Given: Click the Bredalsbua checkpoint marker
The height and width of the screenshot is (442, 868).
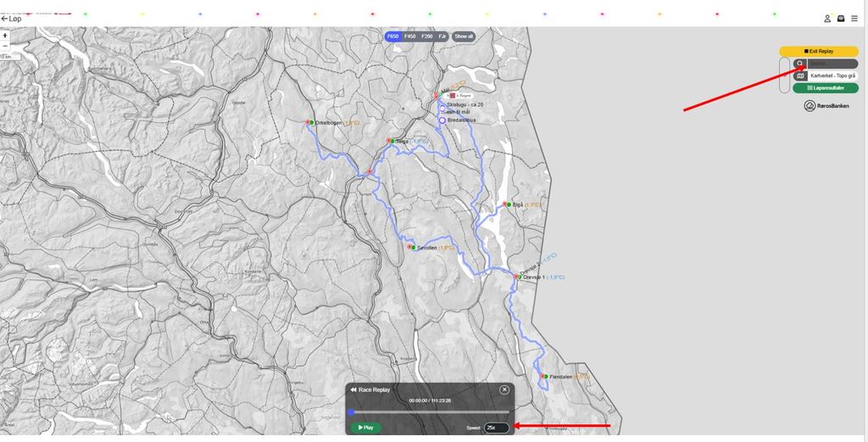Looking at the screenshot, I should tap(442, 120).
